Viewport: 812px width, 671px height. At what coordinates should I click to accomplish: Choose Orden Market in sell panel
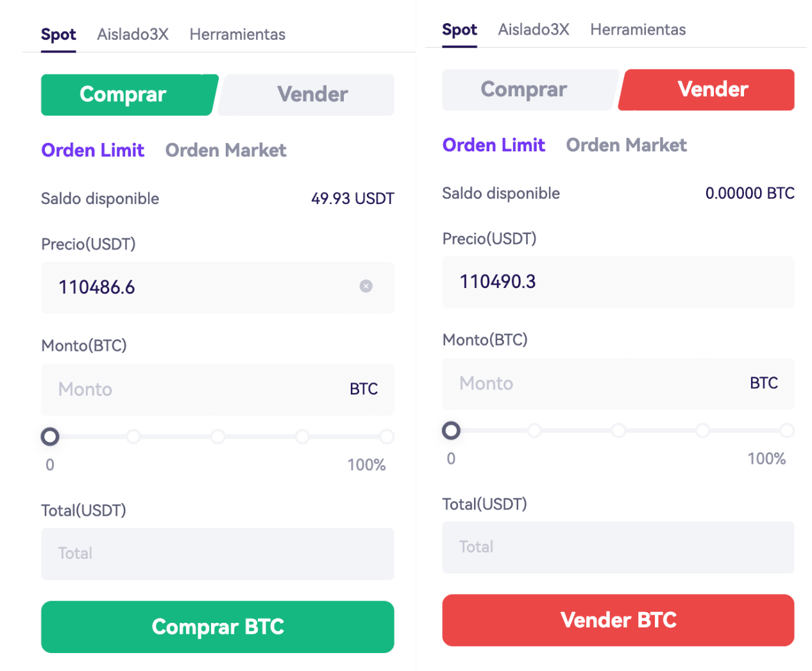[627, 145]
